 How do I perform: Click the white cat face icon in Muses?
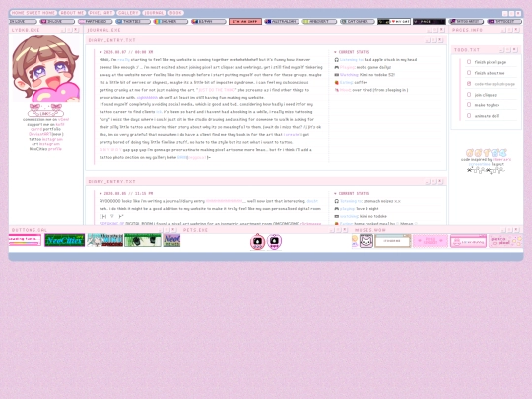tap(366, 241)
